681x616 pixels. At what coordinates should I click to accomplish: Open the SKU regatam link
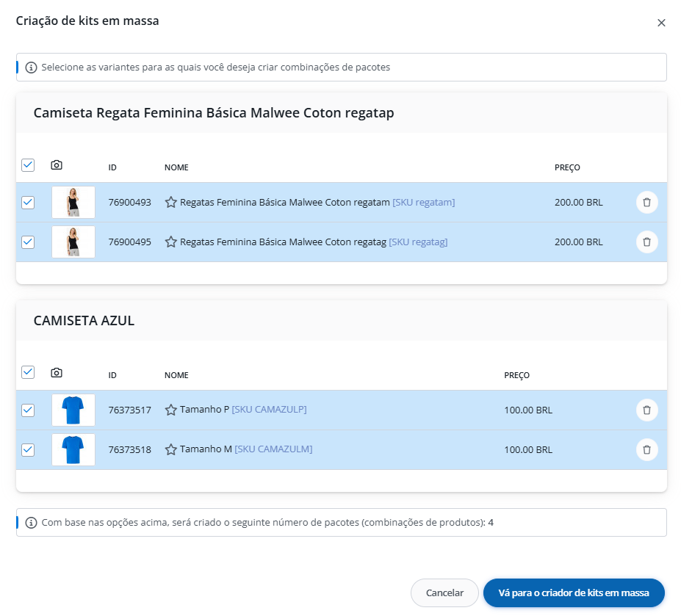click(x=424, y=203)
